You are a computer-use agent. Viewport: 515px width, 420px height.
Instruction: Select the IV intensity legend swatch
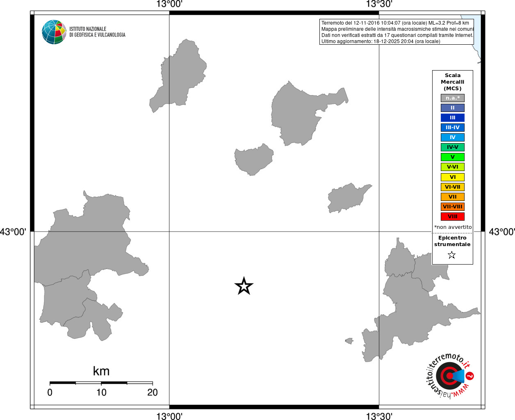pyautogui.click(x=453, y=137)
